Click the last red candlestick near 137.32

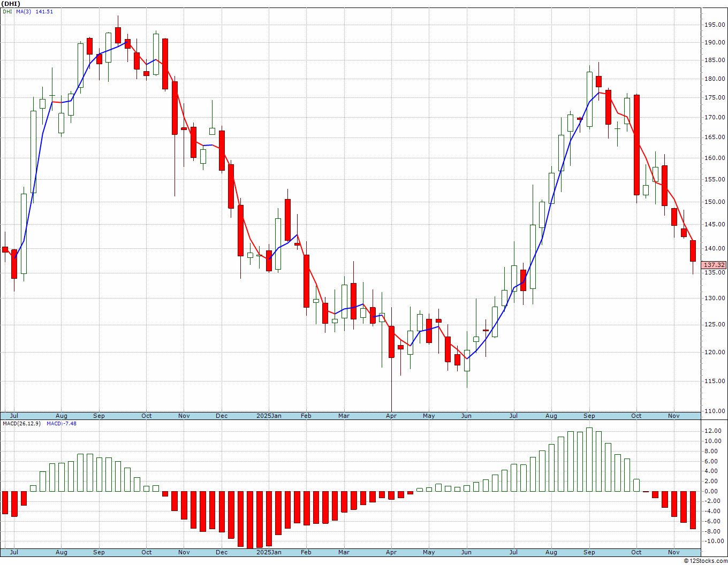[x=693, y=251]
